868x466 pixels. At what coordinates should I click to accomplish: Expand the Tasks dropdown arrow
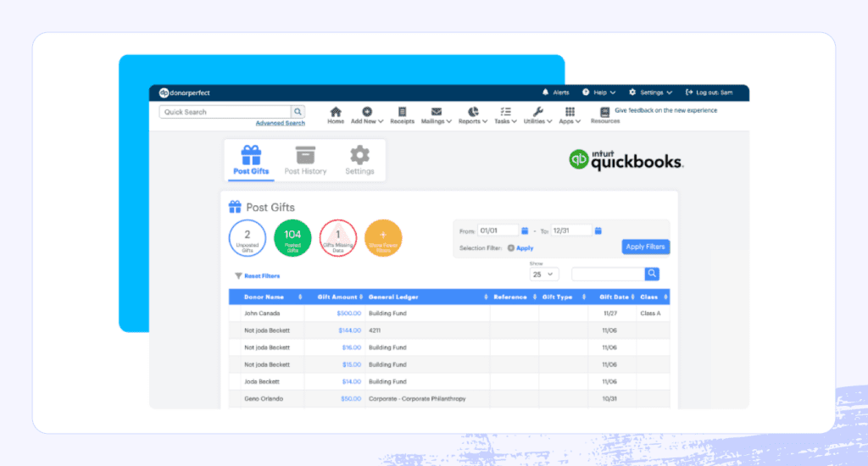pos(515,122)
